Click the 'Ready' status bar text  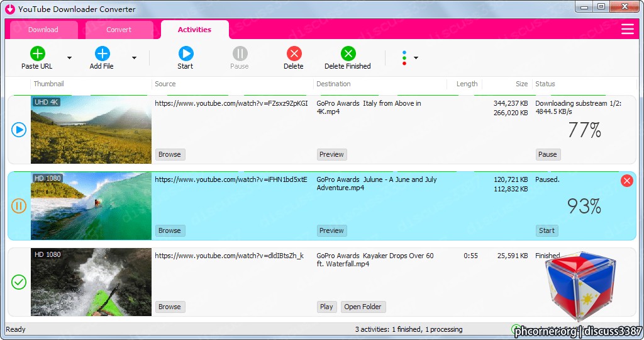16,329
